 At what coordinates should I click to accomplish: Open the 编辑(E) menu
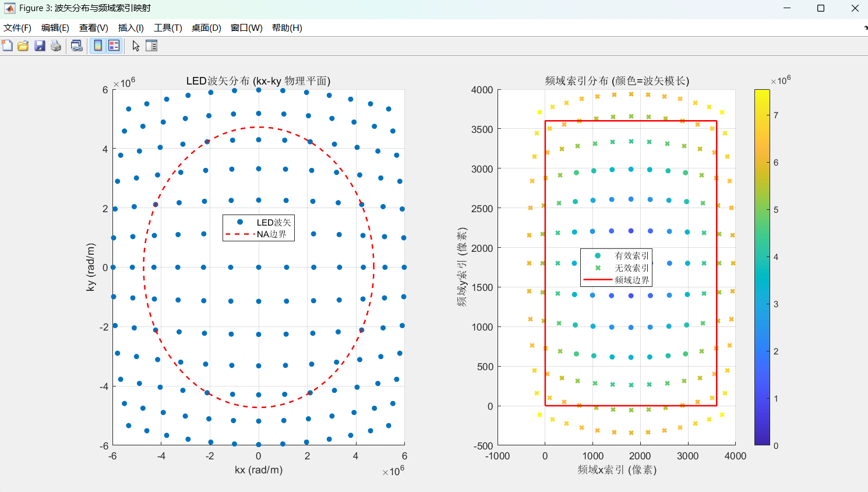point(55,28)
